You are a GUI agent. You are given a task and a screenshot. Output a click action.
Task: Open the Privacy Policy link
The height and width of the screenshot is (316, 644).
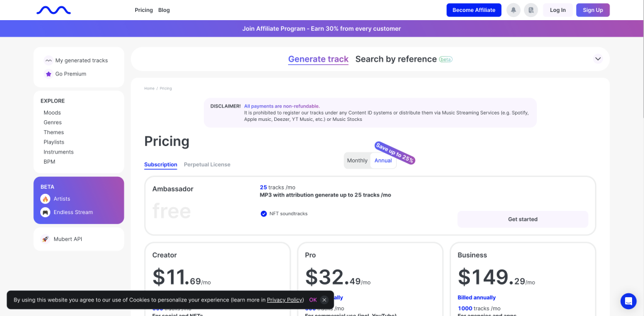click(285, 300)
